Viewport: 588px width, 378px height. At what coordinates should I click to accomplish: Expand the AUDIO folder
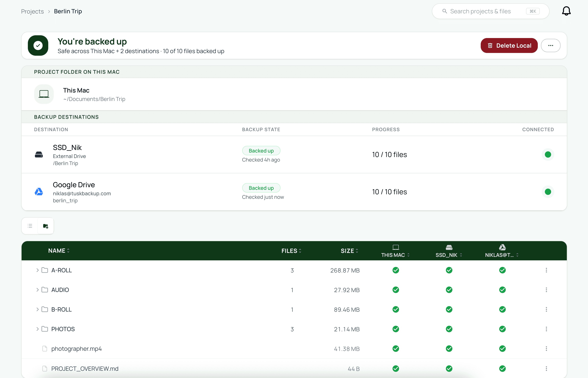(37, 290)
